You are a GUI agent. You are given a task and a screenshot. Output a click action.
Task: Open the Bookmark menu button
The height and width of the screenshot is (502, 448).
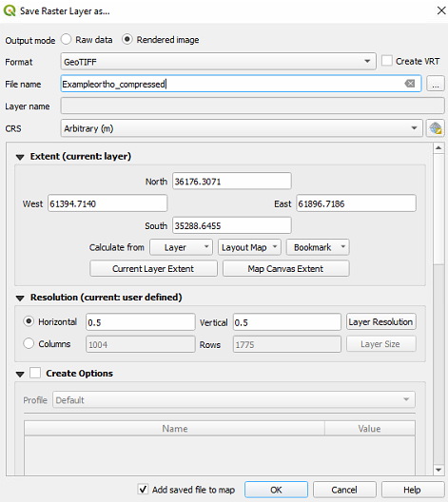point(318,247)
